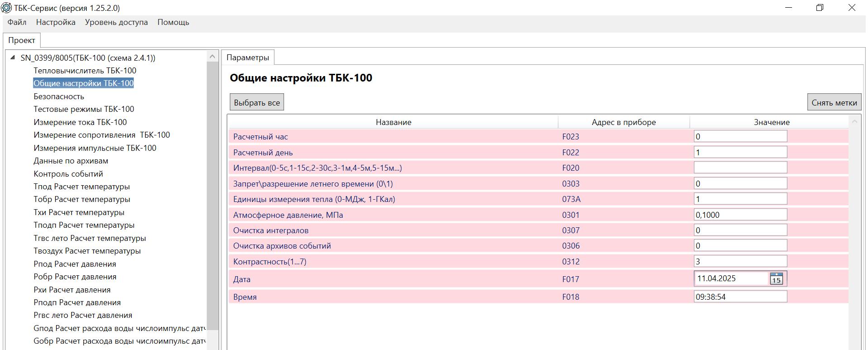This screenshot has width=868, height=350.
Task: Select Рподп Расчет давления item
Action: (x=77, y=302)
